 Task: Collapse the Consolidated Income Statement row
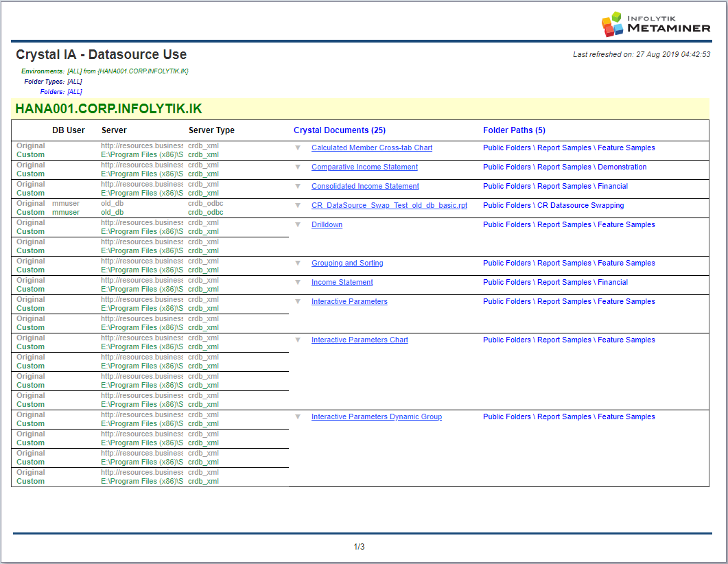(298, 186)
